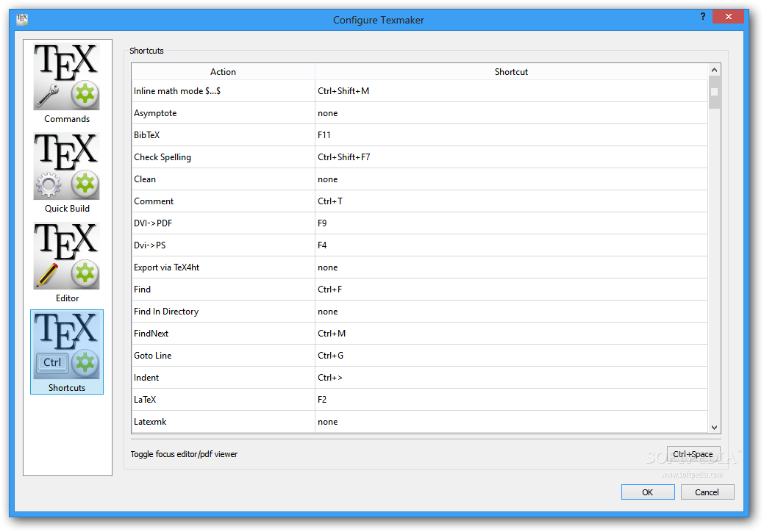Select the Ctrl+T shortcut cell

click(511, 201)
